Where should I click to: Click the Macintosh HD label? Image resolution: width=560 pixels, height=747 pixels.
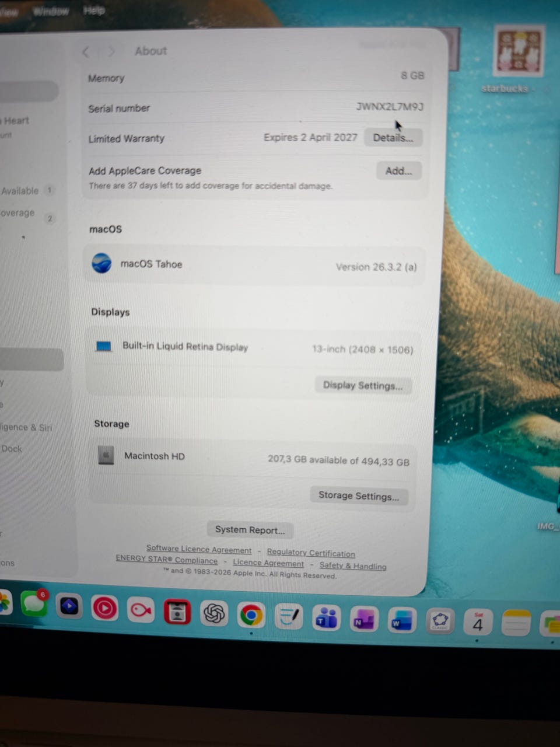(x=155, y=456)
